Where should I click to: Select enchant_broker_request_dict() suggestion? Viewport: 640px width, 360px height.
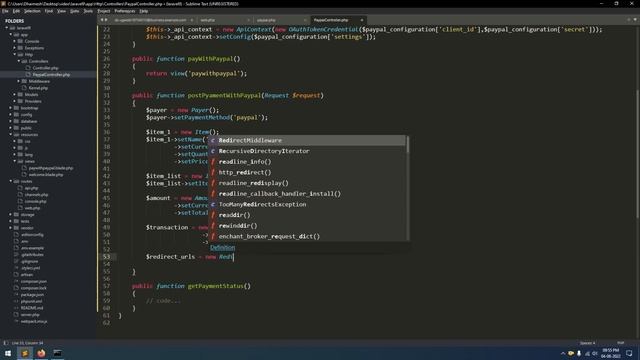(307, 236)
